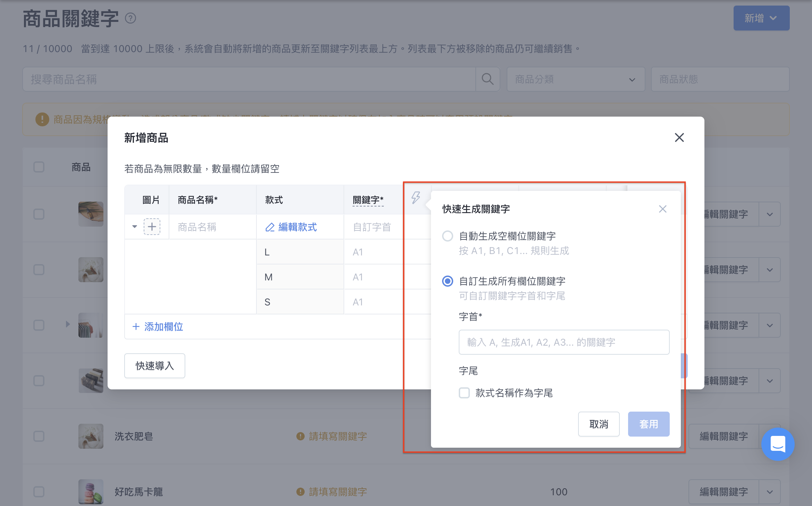Click the warning icon beside 洗衣肥皂 keyword notice
Screen dimensions: 812x506
[300, 436]
